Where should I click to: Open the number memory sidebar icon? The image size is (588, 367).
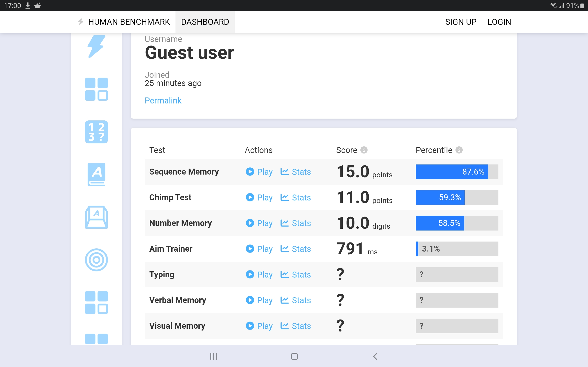coord(96,132)
